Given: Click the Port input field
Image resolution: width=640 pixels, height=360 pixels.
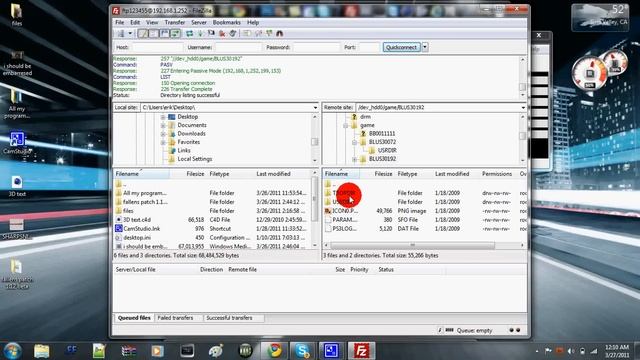Looking at the screenshot, I should (369, 47).
